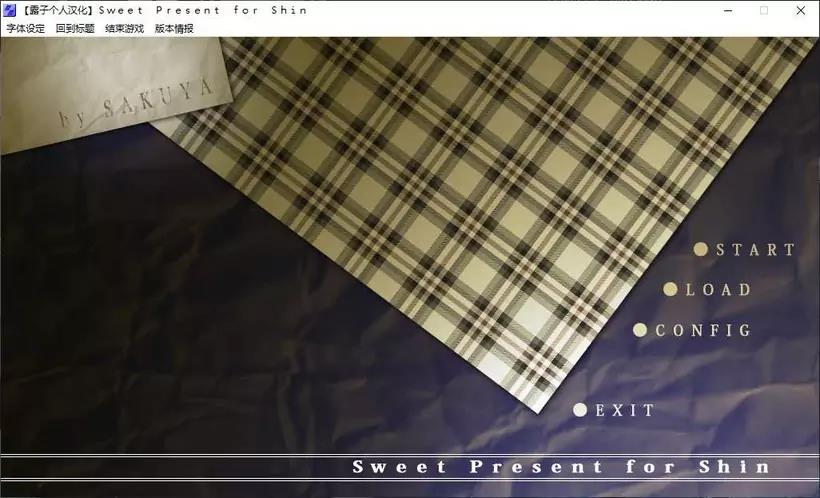820x498 pixels.
Task: Click the round bullet beside LOAD
Action: tap(670, 289)
